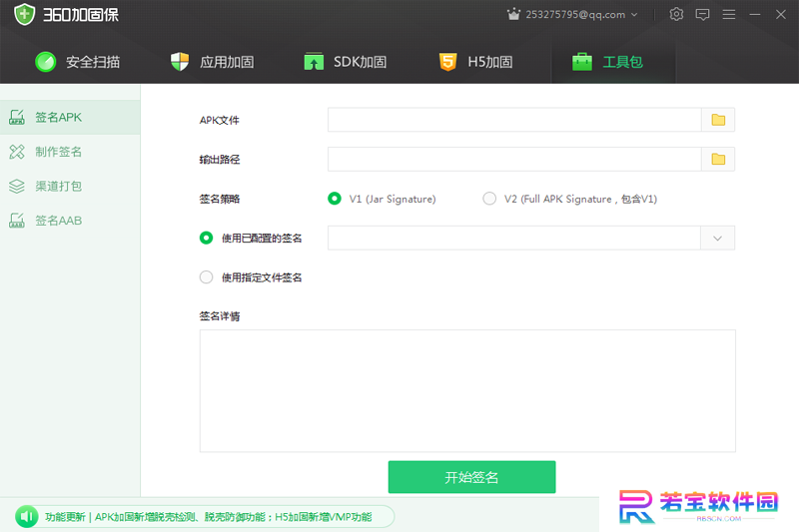Click the 输出路径 input field

click(514, 160)
